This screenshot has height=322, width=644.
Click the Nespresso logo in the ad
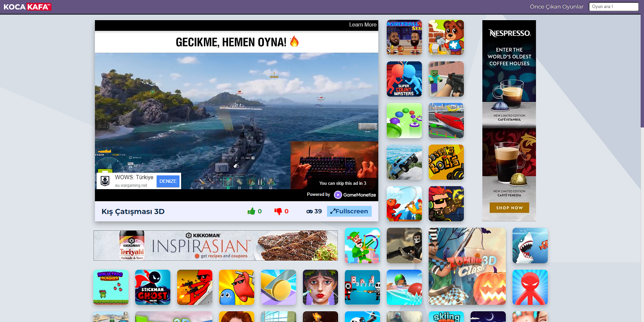[509, 33]
